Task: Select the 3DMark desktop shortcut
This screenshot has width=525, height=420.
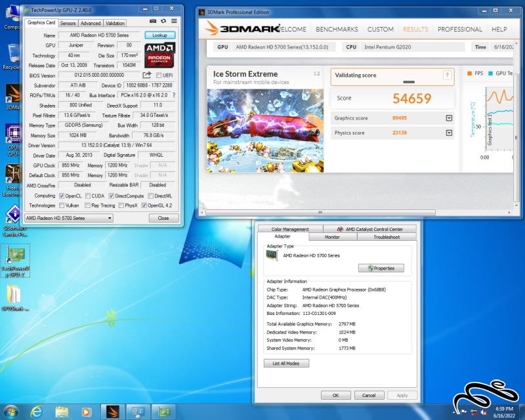Action: tap(12, 96)
